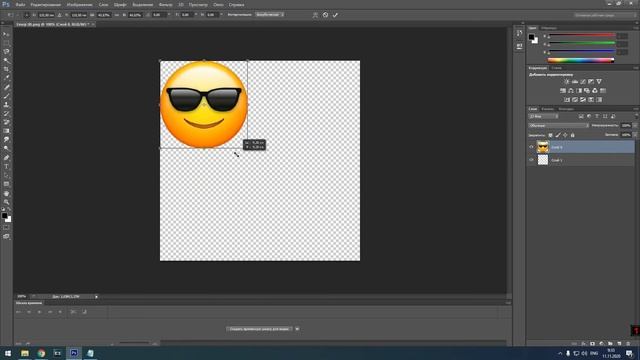Click the create video timeline button
640x360 pixels.
click(x=259, y=329)
